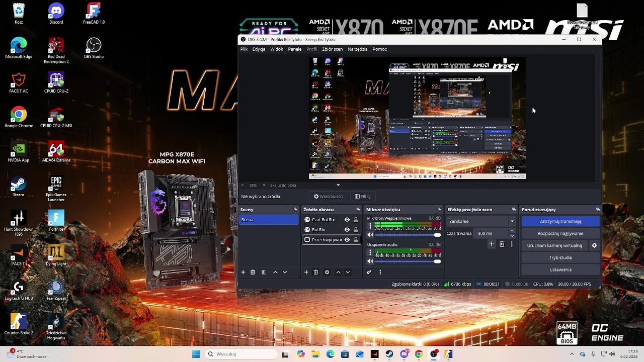This screenshot has height=362, width=644.
Task: Open Google Chrome from the taskbar
Action: pyautogui.click(x=419, y=354)
